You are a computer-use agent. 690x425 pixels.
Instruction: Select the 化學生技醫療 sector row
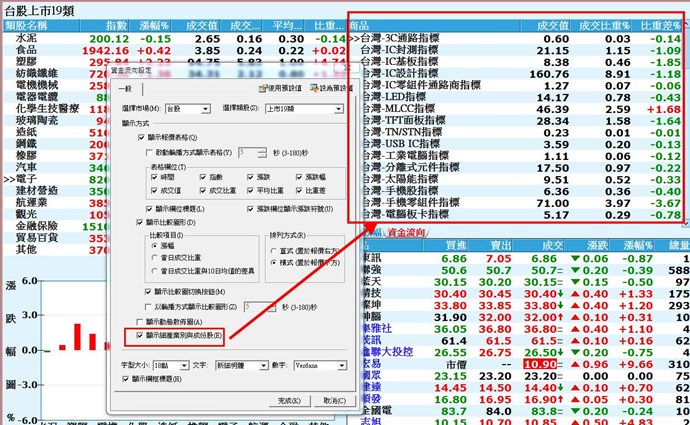pyautogui.click(x=56, y=109)
